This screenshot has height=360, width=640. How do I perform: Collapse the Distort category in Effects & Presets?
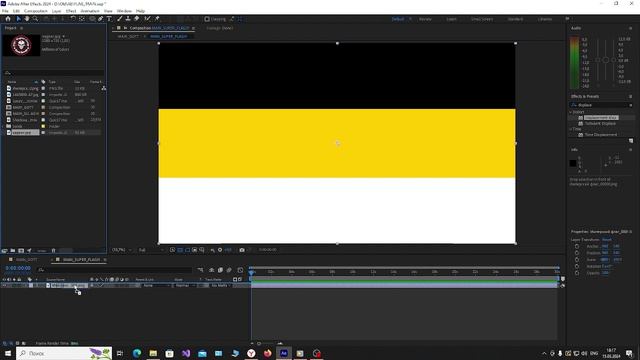(x=571, y=112)
